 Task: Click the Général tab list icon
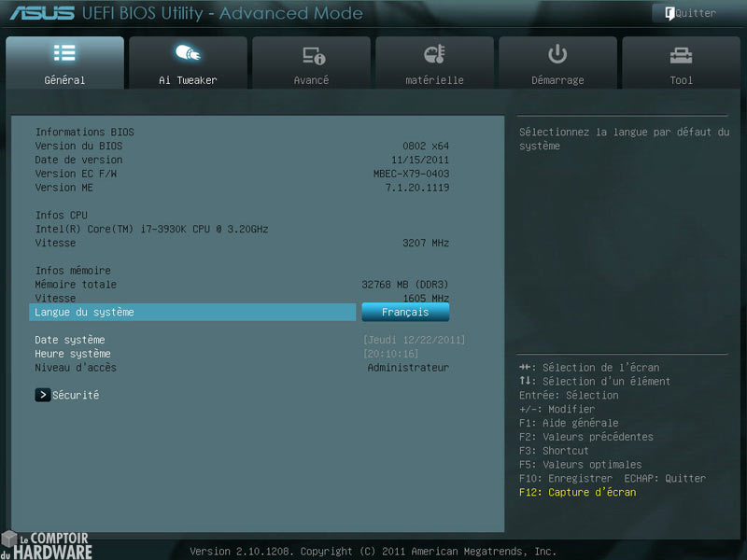(x=64, y=53)
